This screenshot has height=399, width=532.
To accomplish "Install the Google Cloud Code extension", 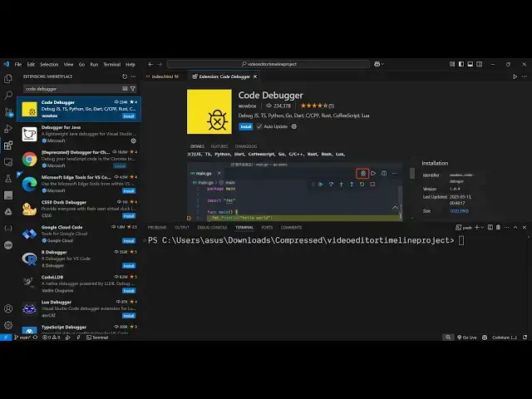I will (129, 240).
